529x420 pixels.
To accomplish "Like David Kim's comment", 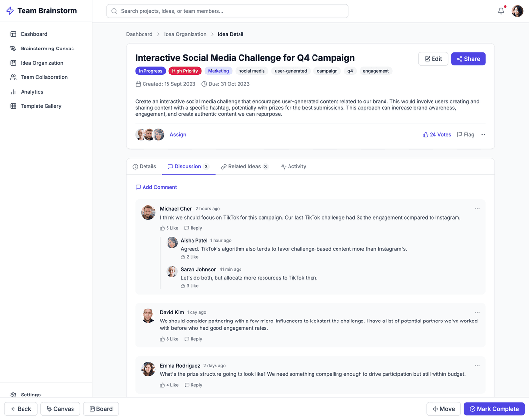I will (x=168, y=339).
